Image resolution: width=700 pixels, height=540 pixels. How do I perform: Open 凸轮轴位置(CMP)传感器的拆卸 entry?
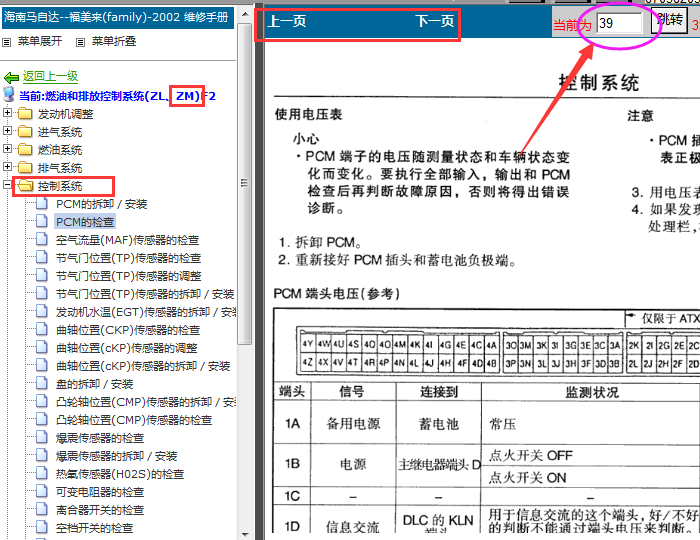(x=146, y=402)
